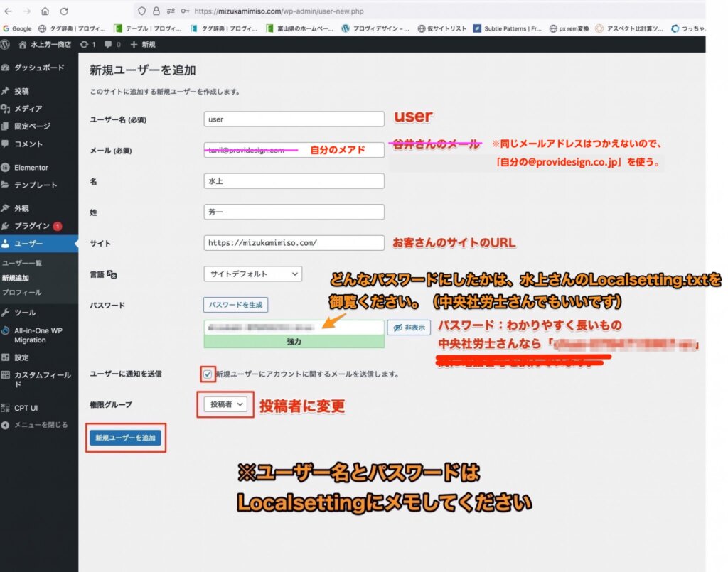Open プラグイン in the sidebar
Image resolution: width=728 pixels, height=572 pixels.
coord(32,226)
